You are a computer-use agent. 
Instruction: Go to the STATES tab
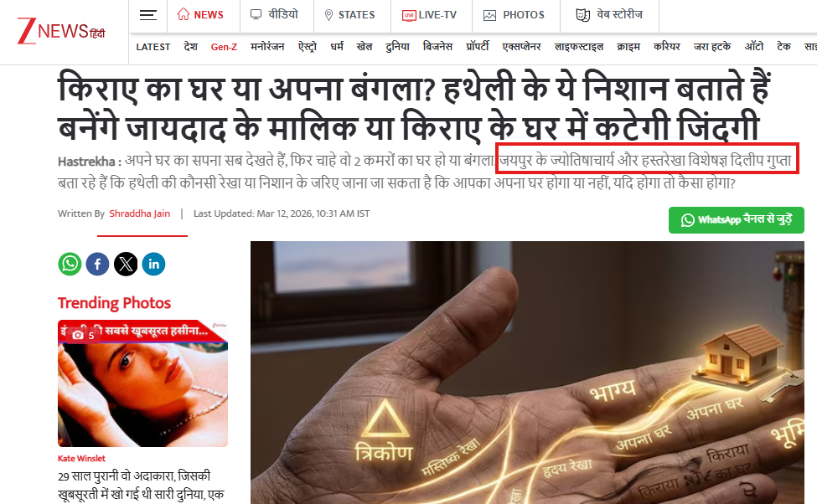pyautogui.click(x=349, y=15)
